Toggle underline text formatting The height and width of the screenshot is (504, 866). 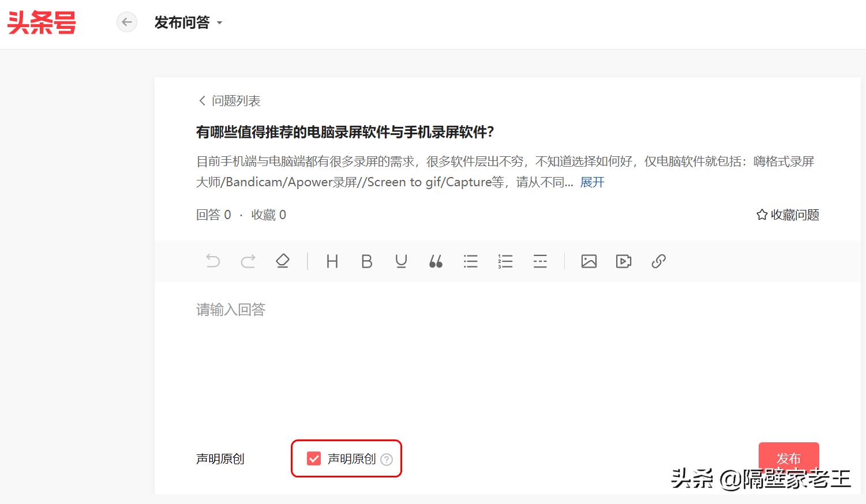[x=402, y=261]
